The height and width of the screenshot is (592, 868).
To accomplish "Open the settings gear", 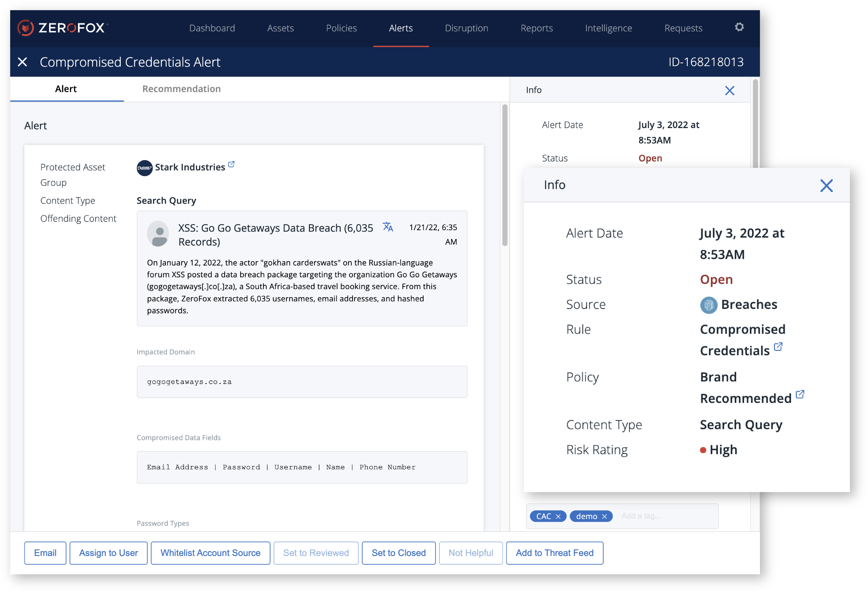I will tap(739, 27).
